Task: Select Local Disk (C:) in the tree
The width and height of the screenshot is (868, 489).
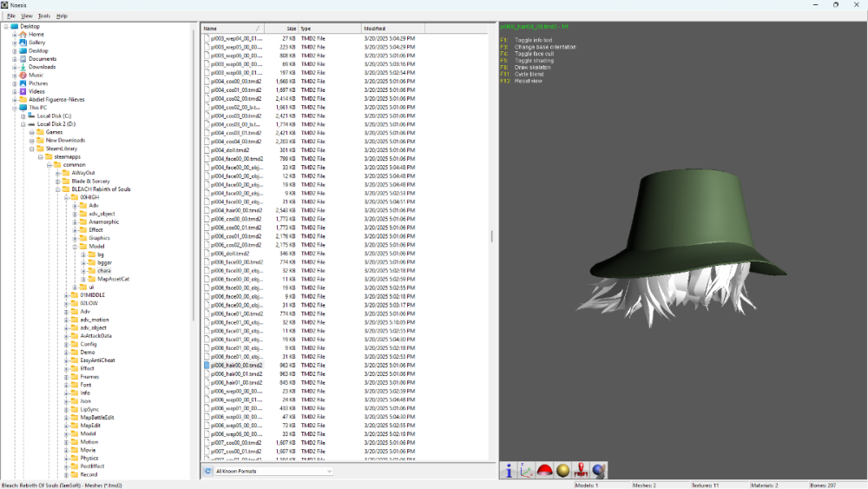Action: tap(54, 116)
